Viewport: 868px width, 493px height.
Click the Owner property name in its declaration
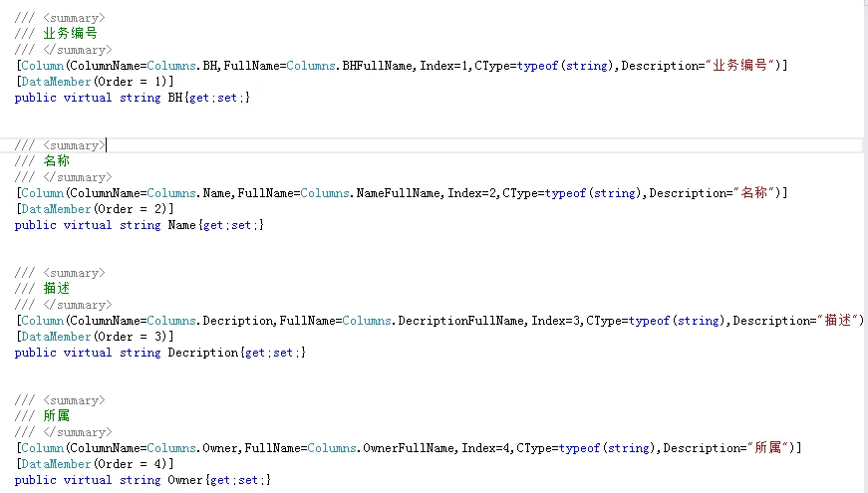185,480
